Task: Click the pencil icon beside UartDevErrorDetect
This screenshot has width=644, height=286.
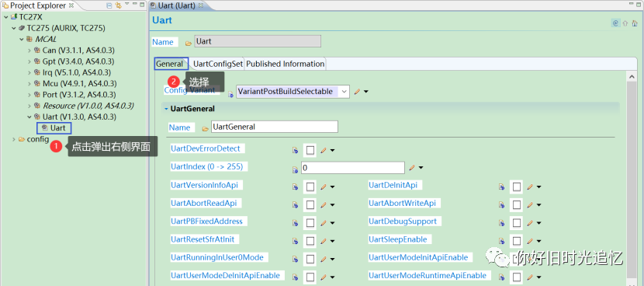Action: [324, 150]
